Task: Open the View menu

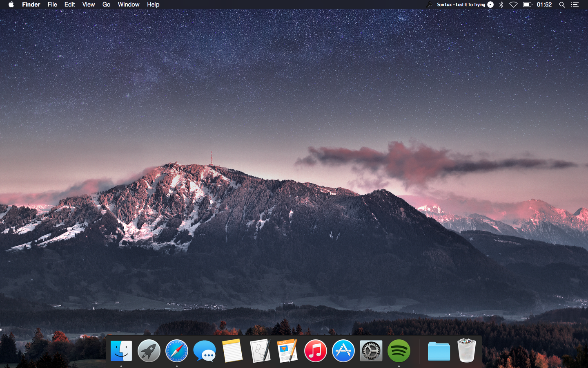Action: pyautogui.click(x=89, y=4)
